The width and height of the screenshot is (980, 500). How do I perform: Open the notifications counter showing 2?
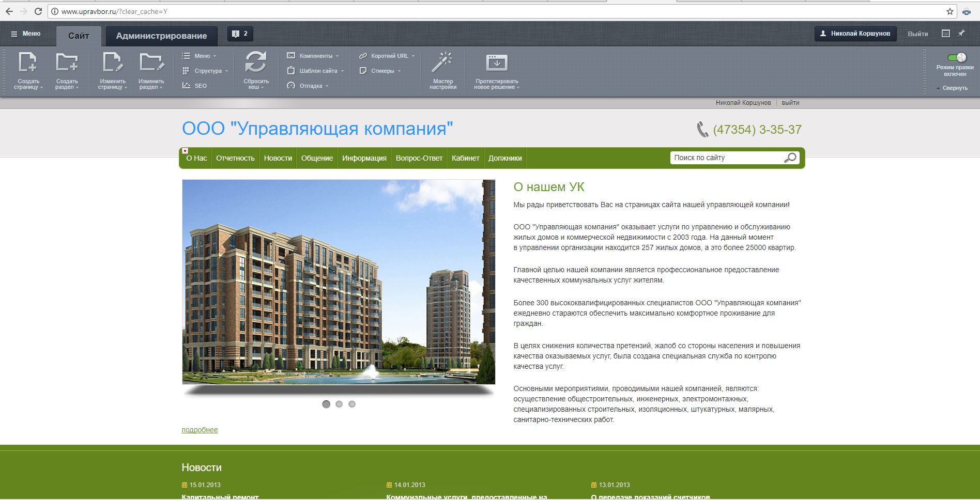(x=240, y=34)
